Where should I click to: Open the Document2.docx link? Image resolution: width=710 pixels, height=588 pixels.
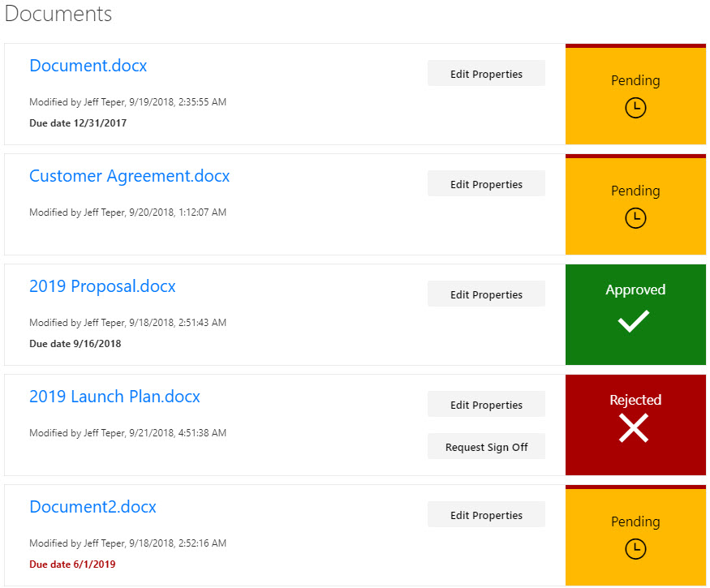[93, 507]
